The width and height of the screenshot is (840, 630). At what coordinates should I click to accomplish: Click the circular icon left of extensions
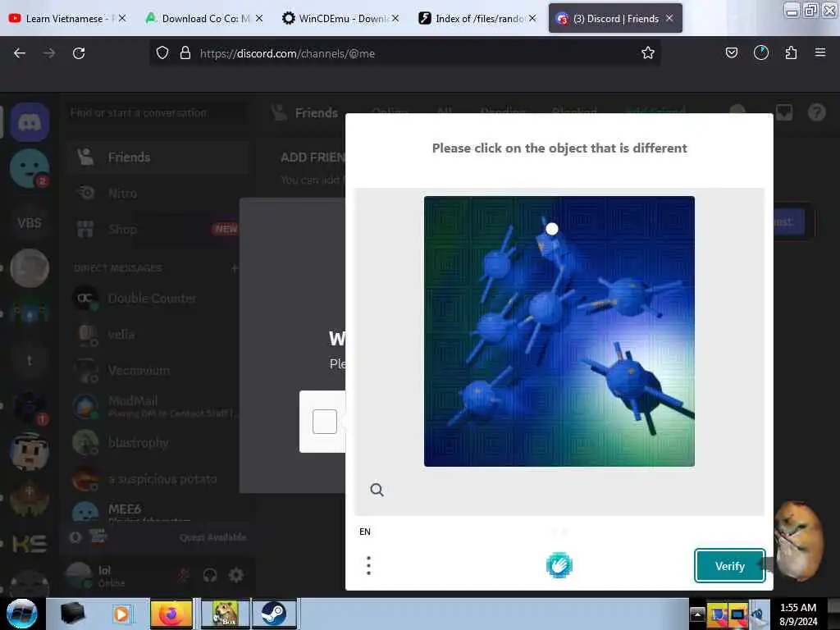pos(760,52)
